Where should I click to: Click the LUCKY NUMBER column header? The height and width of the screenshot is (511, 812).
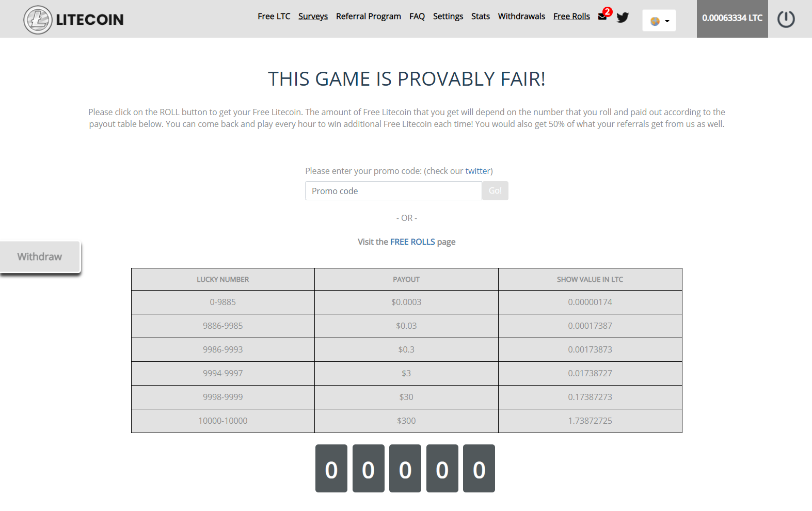coord(223,279)
